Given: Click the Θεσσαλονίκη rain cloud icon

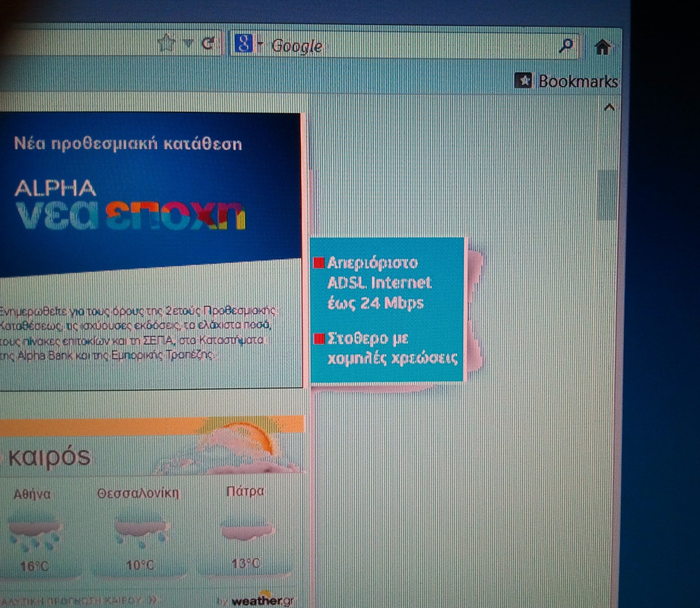Looking at the screenshot, I should 141,530.
